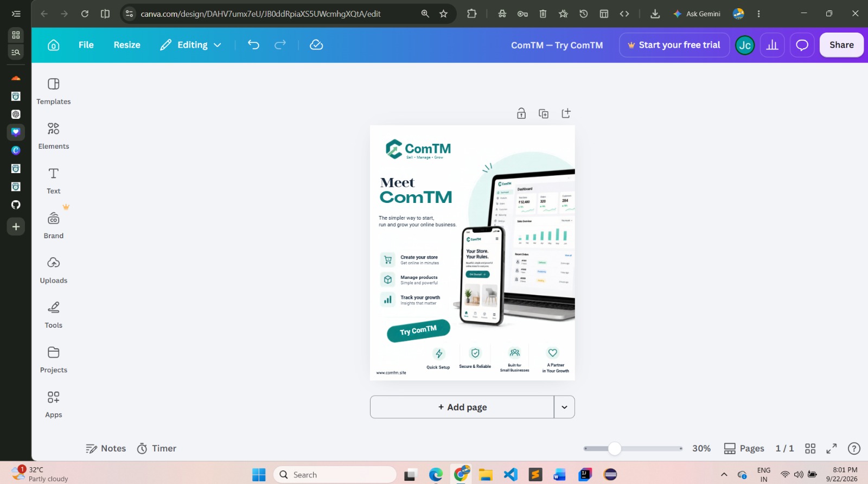The image size is (868, 484).
Task: Zoom browser page with magnifier icon
Action: pos(425,14)
